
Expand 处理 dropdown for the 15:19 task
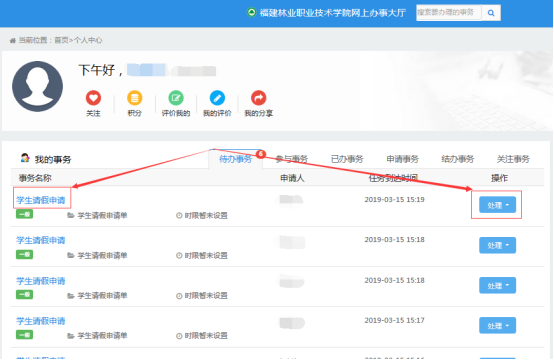pyautogui.click(x=497, y=205)
